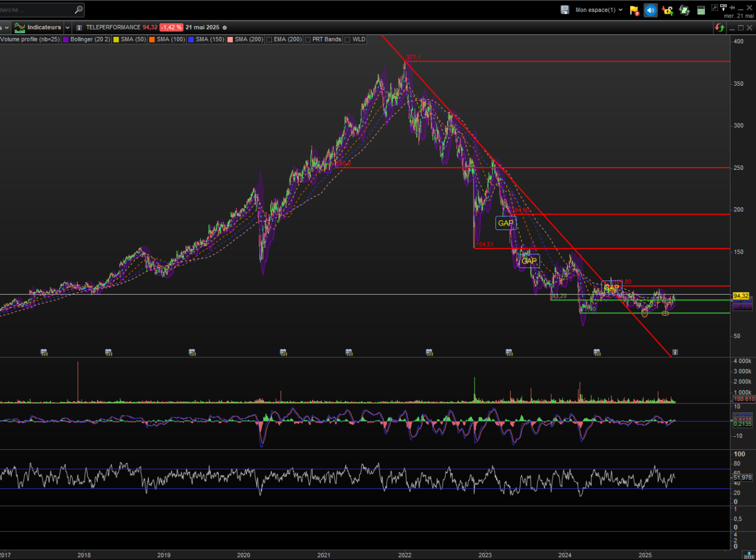Click the 154,51 level label
This screenshot has width=756, height=560.
click(485, 245)
